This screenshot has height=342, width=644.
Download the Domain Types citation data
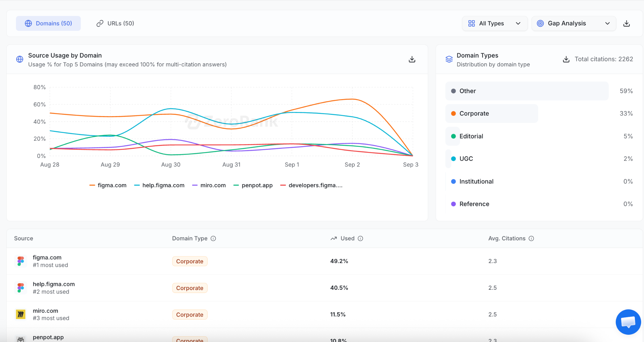pyautogui.click(x=566, y=59)
